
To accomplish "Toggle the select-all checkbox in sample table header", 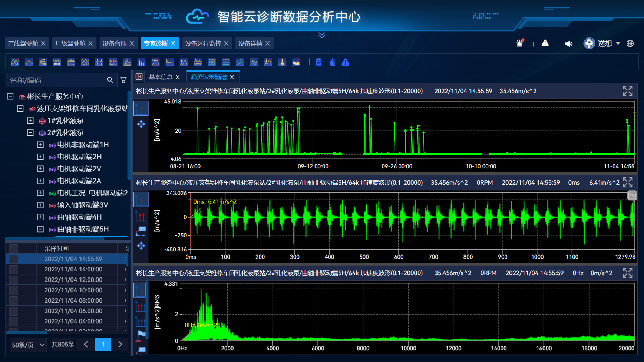I will point(13,249).
